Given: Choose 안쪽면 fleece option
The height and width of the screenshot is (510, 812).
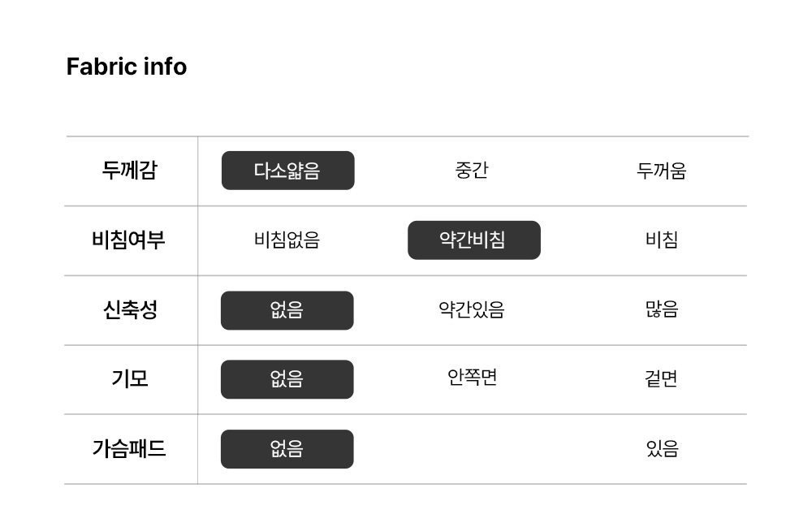Looking at the screenshot, I should click(472, 378).
